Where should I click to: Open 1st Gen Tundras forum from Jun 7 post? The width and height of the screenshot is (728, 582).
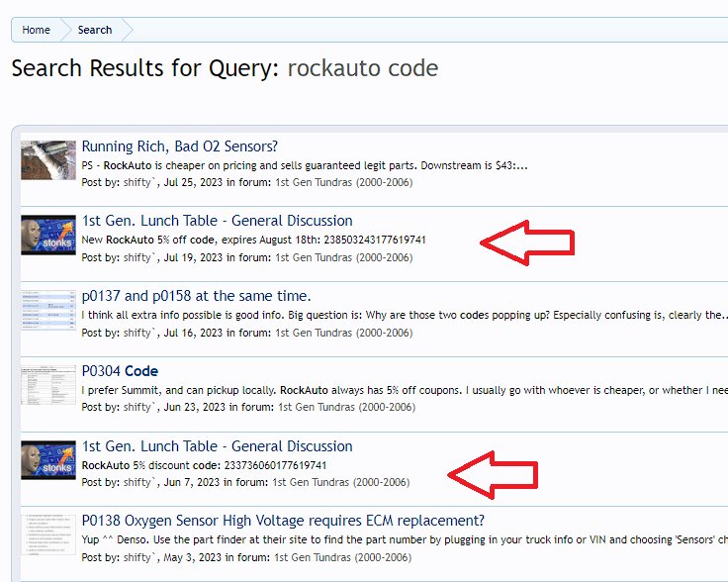coord(341,482)
